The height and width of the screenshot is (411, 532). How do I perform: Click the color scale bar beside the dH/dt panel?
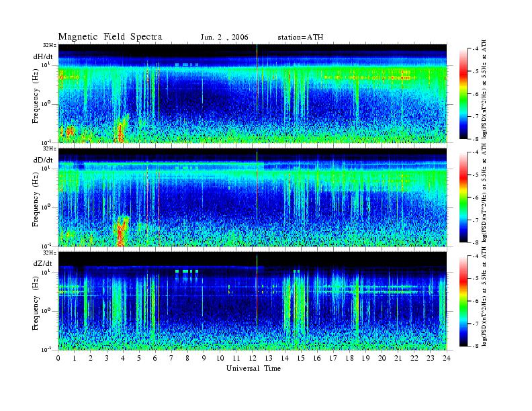click(x=463, y=93)
